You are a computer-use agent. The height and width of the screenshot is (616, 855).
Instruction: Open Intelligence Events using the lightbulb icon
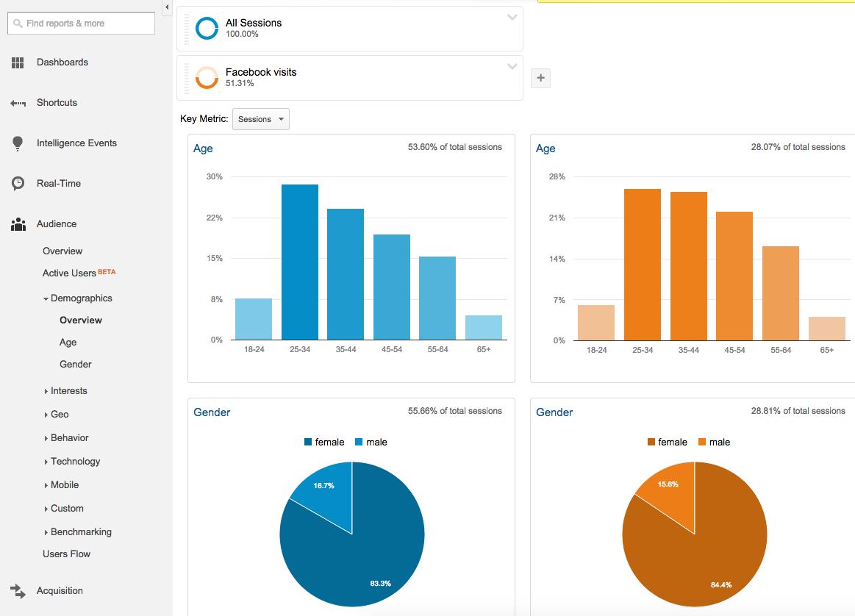[18, 143]
